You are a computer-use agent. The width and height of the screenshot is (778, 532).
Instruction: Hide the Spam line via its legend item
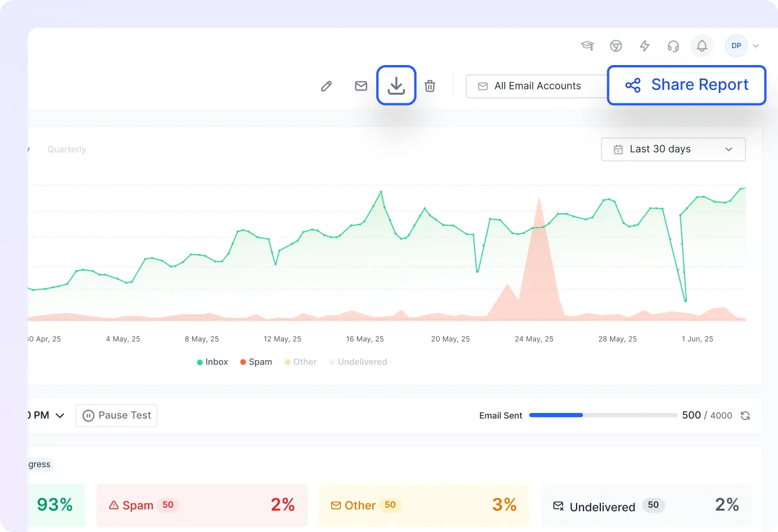pos(255,361)
